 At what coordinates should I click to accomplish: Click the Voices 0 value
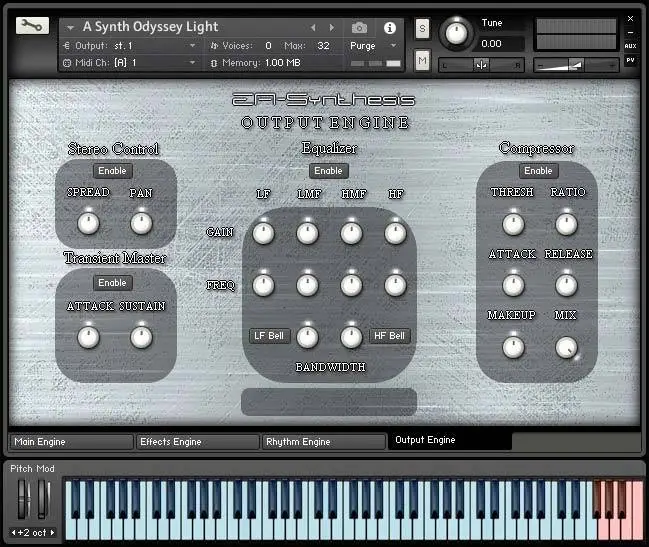pos(268,46)
